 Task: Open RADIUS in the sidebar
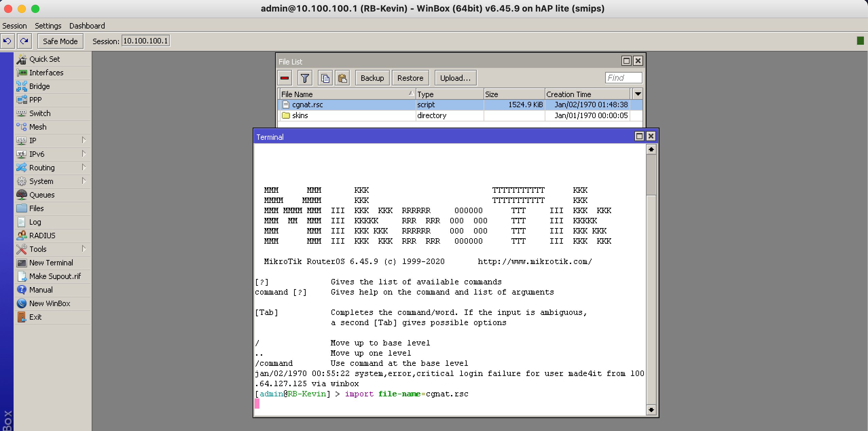[53, 236]
